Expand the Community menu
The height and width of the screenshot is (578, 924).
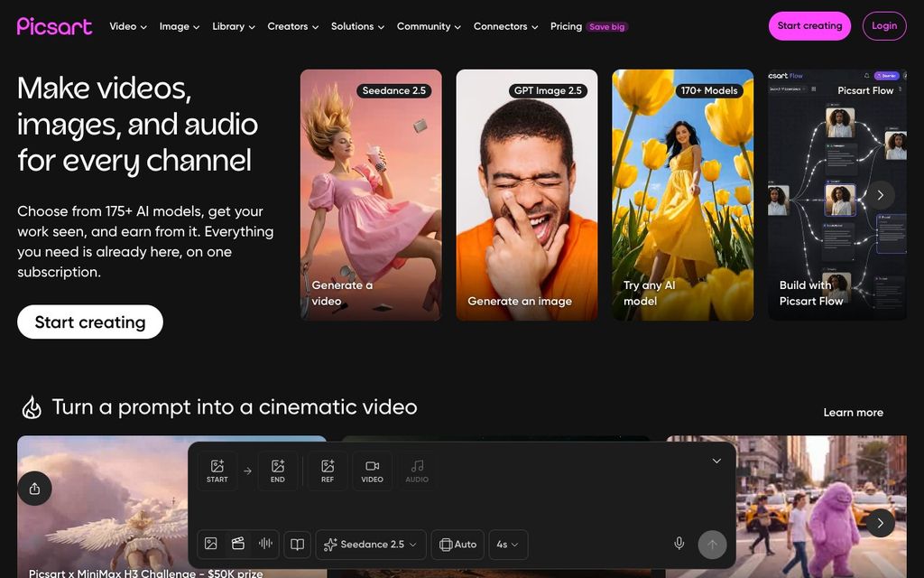pyautogui.click(x=429, y=26)
